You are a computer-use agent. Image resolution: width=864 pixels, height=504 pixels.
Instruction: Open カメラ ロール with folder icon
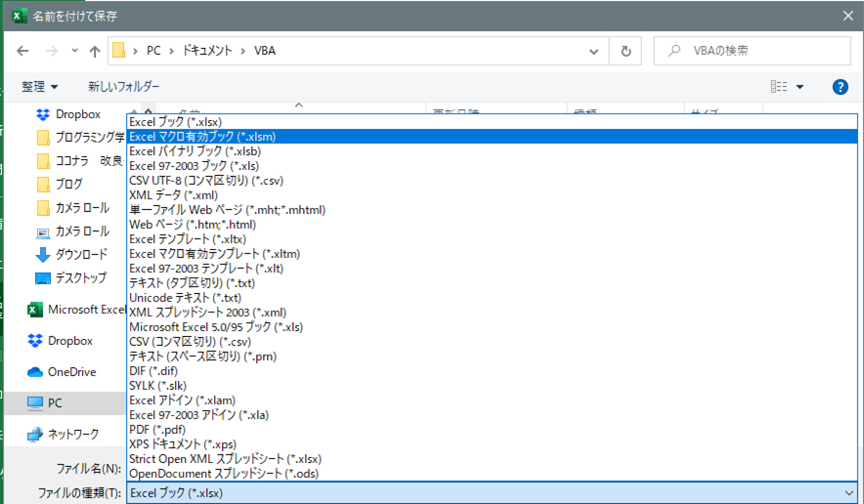pyautogui.click(x=72, y=208)
